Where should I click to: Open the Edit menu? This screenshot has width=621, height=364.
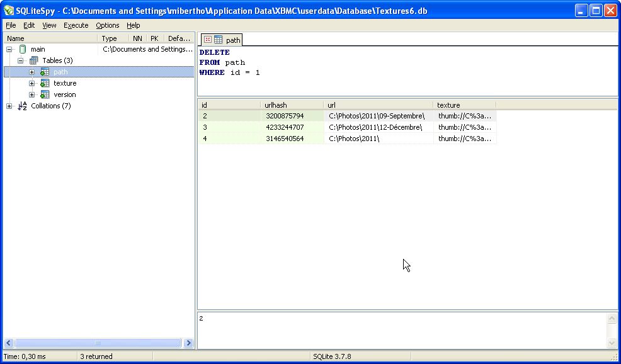(29, 25)
